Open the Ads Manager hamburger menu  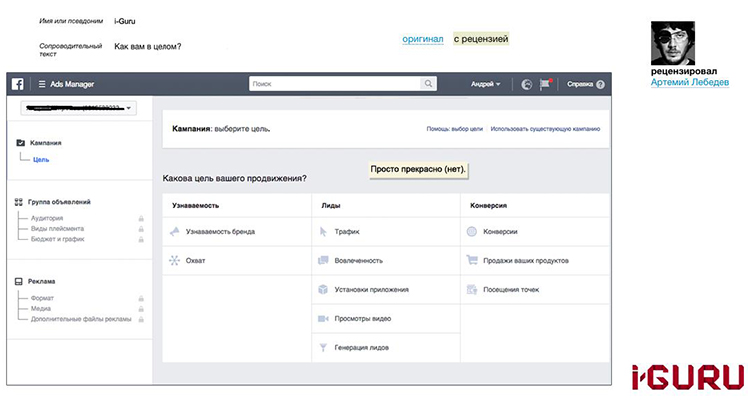tap(42, 84)
